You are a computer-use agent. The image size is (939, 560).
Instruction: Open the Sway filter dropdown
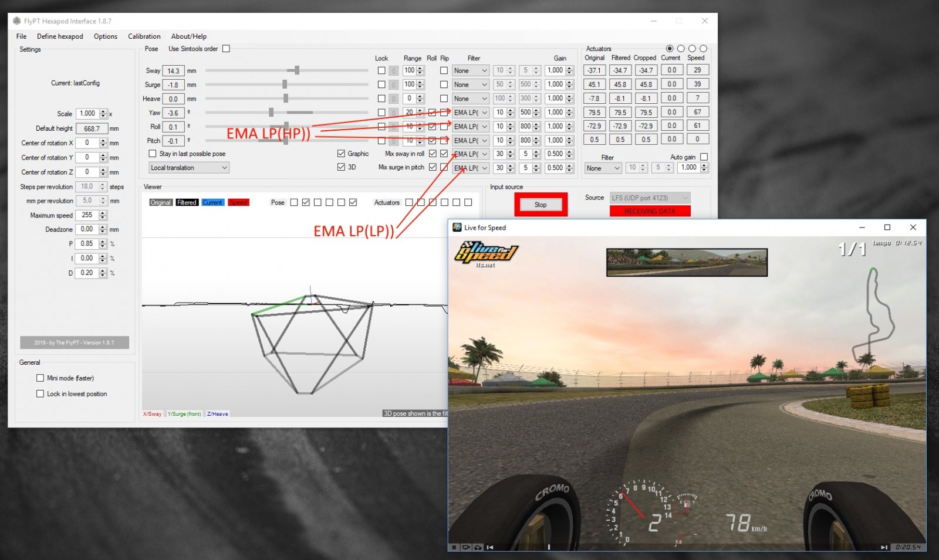click(471, 70)
